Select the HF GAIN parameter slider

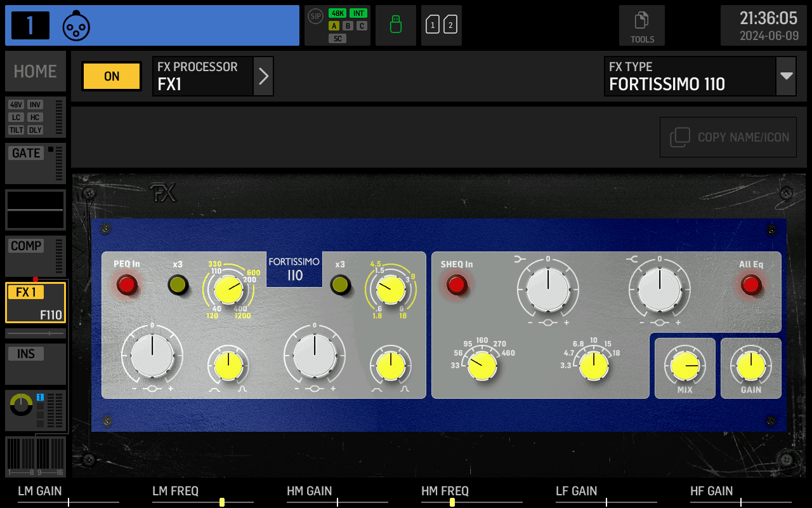(x=741, y=495)
